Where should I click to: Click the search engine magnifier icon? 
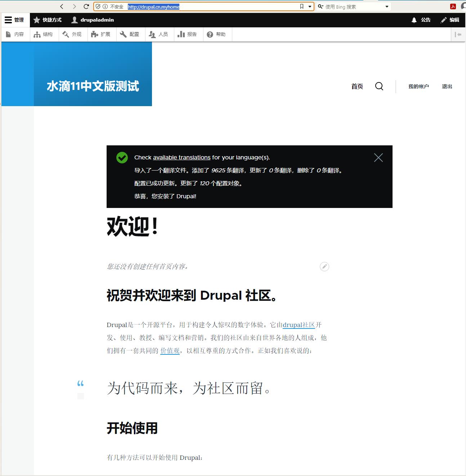320,6
